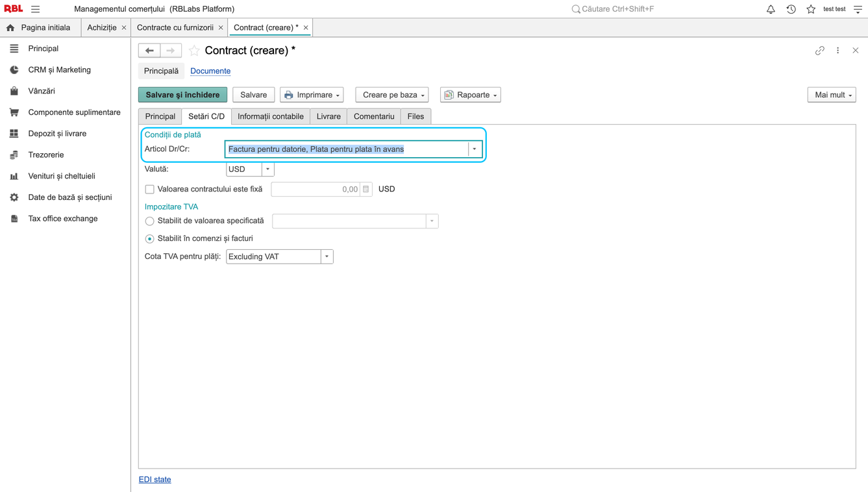The height and width of the screenshot is (492, 868).
Task: Open the Files tab
Action: click(x=415, y=116)
